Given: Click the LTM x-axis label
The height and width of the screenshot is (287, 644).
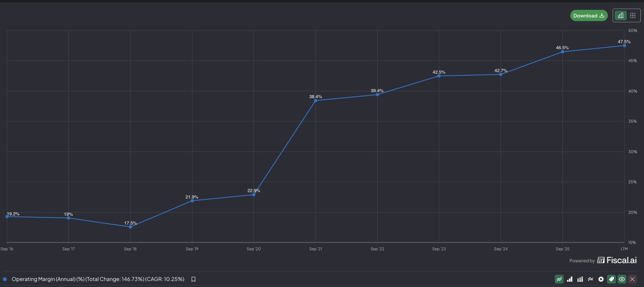Looking at the screenshot, I should [x=624, y=249].
